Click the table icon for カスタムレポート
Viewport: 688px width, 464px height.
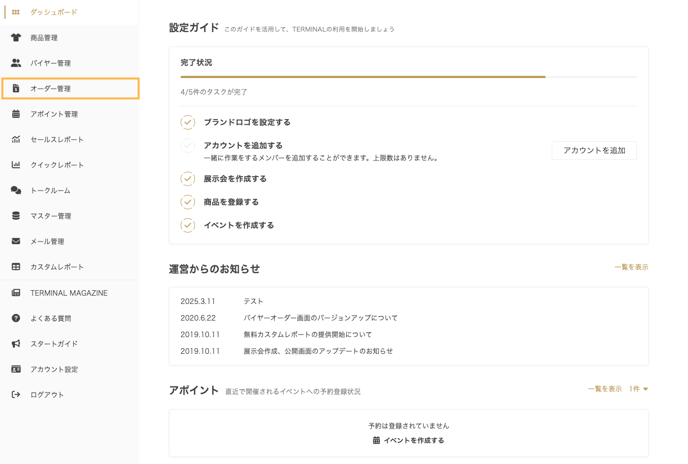(16, 266)
